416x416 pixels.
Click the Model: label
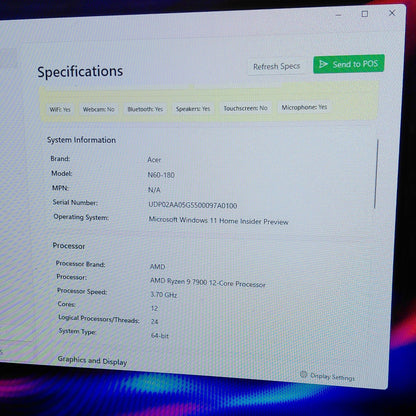click(62, 173)
